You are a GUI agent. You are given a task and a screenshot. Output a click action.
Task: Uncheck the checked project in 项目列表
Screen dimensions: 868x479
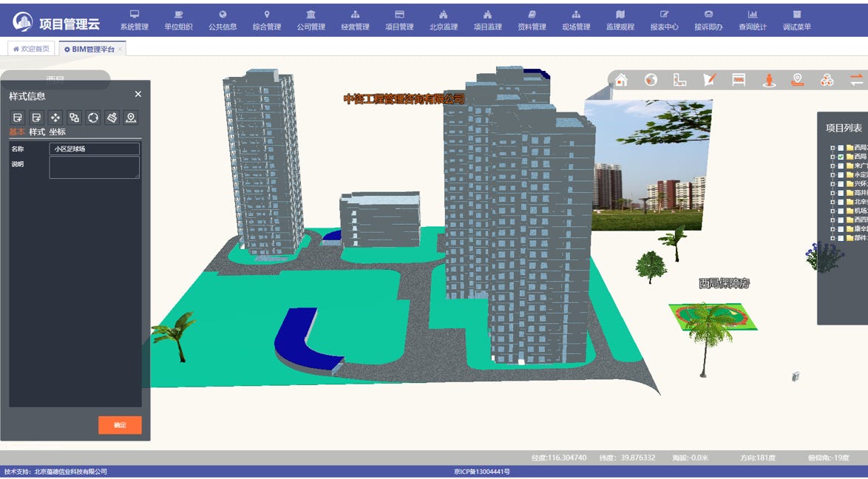pos(841,157)
